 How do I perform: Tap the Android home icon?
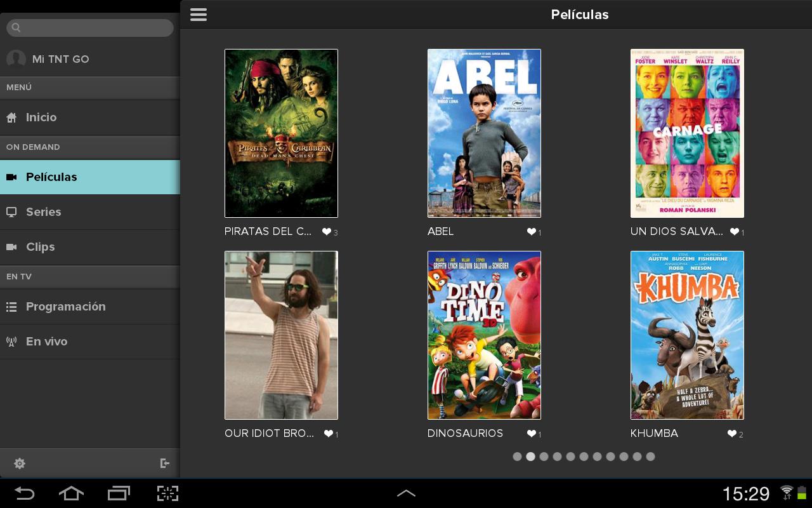tap(71, 493)
